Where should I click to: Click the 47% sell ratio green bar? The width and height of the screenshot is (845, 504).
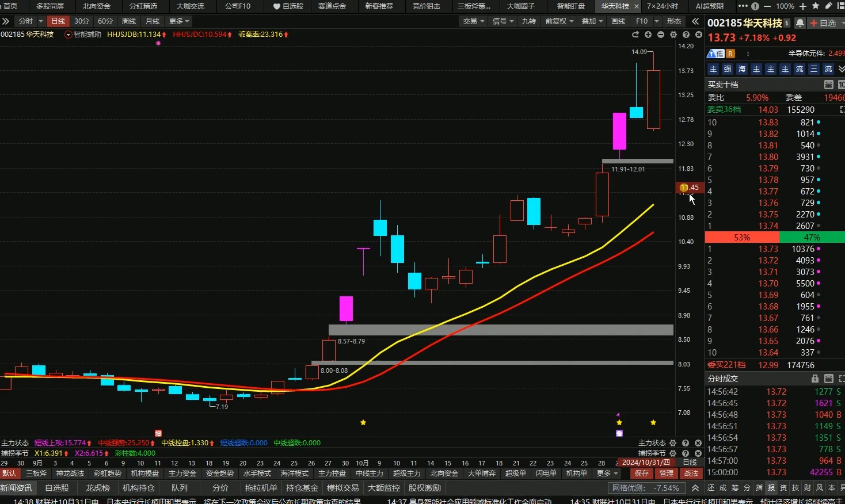[812, 237]
